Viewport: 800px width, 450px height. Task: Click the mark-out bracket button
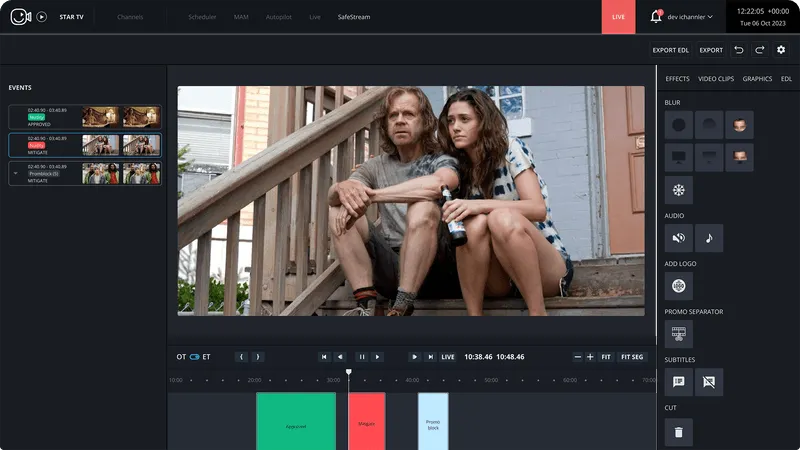[x=258, y=357]
